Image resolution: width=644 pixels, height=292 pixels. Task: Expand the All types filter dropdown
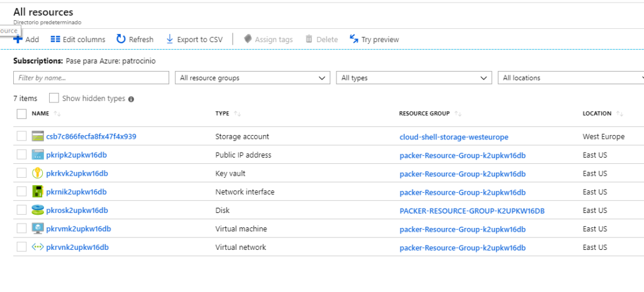[x=414, y=77]
